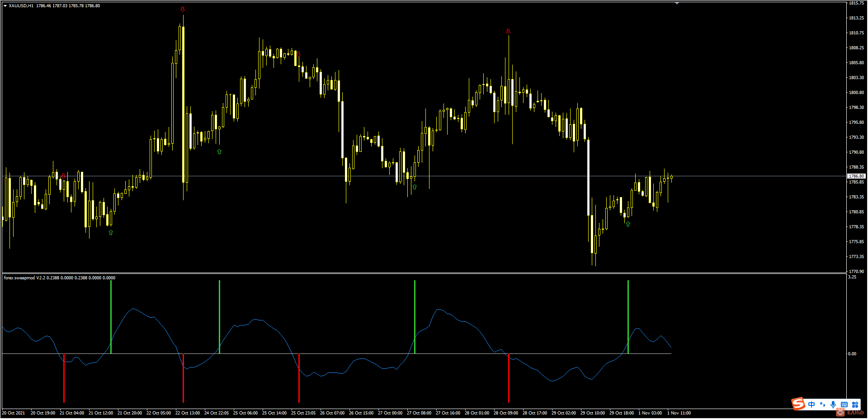The image size is (868, 419).
Task: Click the Sogou input method S logo
Action: point(798,404)
